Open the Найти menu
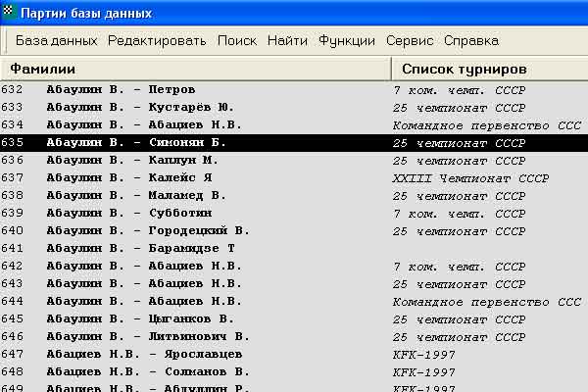The image size is (588, 392). [x=287, y=40]
